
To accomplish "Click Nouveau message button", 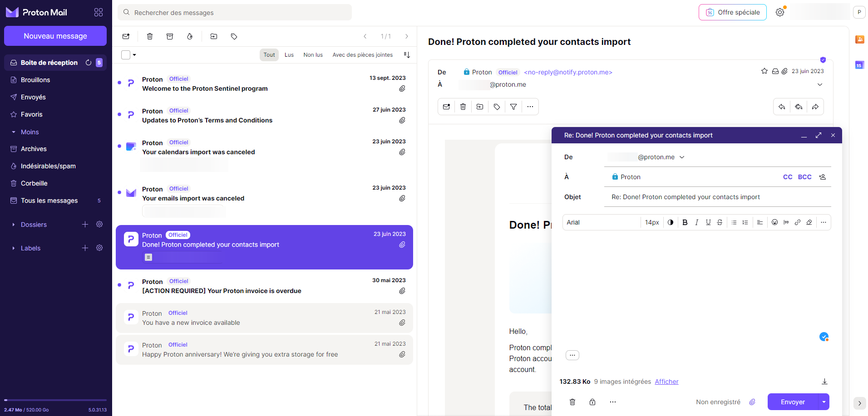I will coord(55,36).
